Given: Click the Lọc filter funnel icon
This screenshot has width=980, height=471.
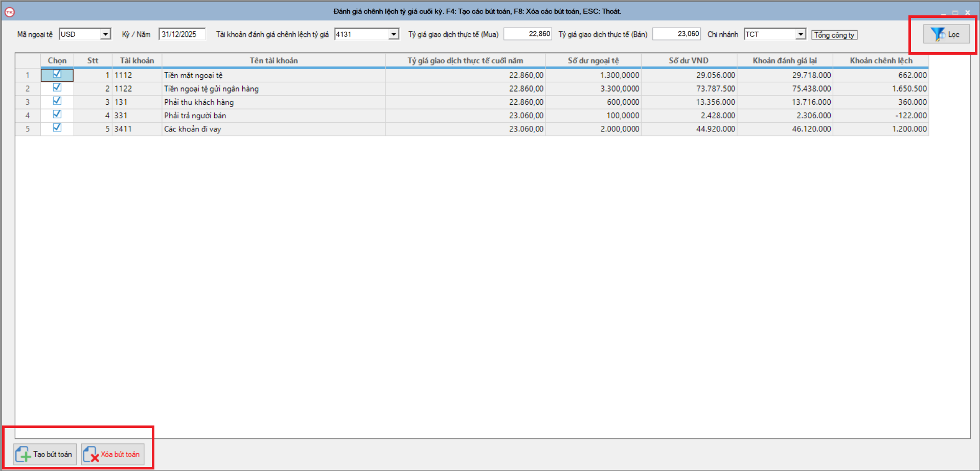Looking at the screenshot, I should [x=937, y=34].
